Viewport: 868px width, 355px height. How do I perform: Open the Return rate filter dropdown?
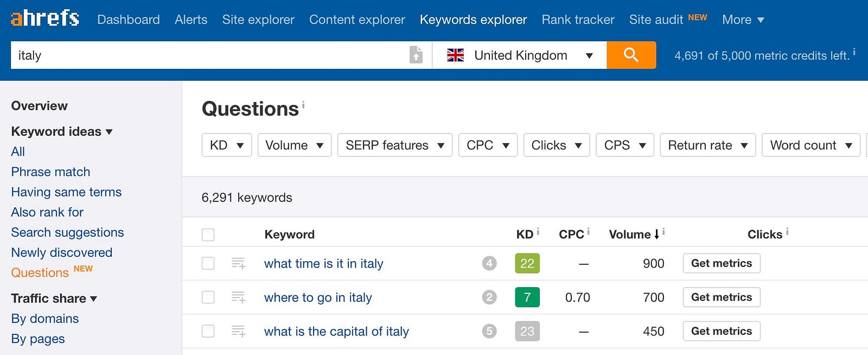point(707,145)
